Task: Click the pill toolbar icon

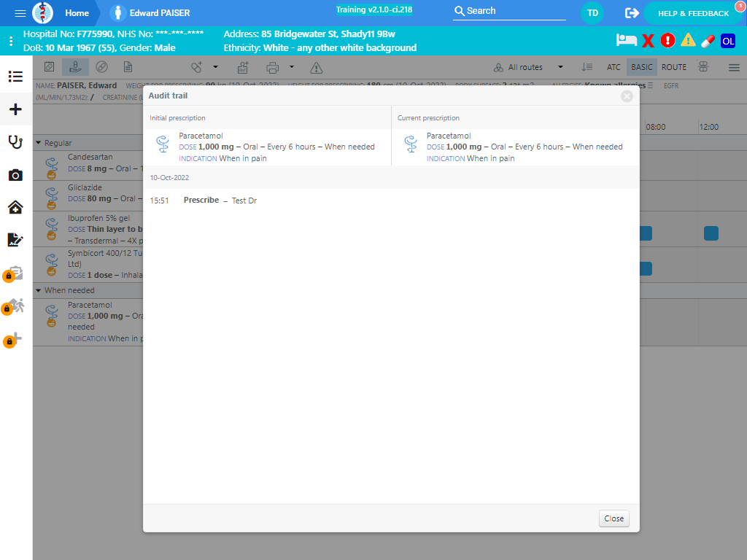Action: [x=101, y=67]
